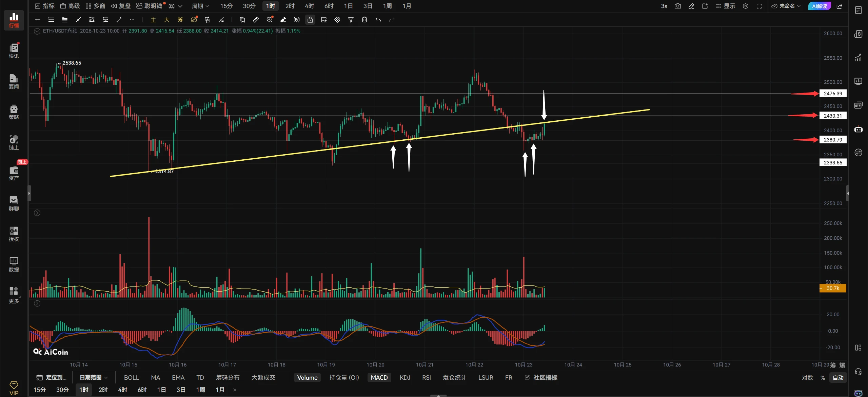The width and height of the screenshot is (868, 397).
Task: Switch price scale to 对数 logarithmic
Action: coord(807,377)
